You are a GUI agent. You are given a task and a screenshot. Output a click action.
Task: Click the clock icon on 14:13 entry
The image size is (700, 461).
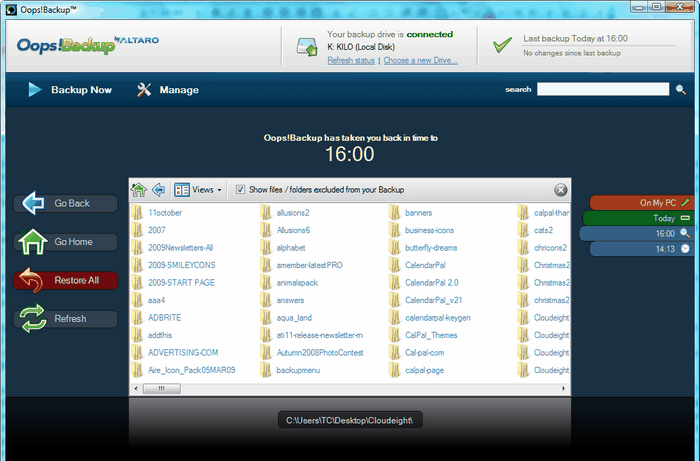pos(685,249)
